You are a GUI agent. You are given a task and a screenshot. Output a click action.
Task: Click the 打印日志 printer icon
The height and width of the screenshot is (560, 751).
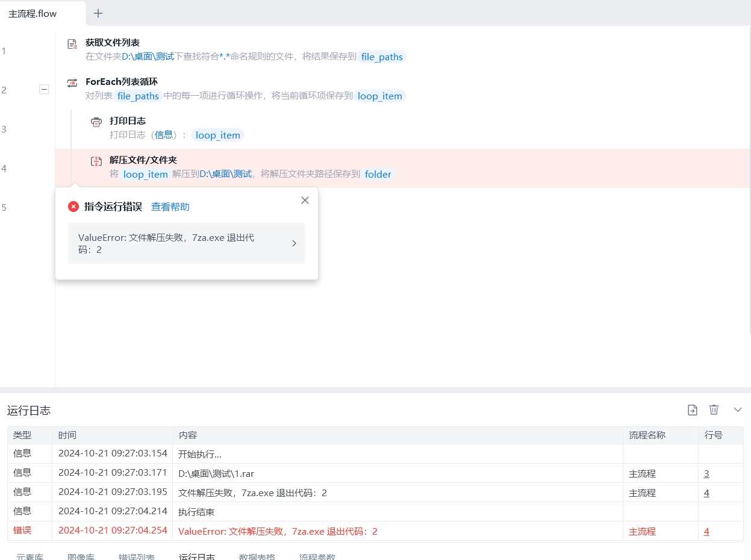(96, 122)
